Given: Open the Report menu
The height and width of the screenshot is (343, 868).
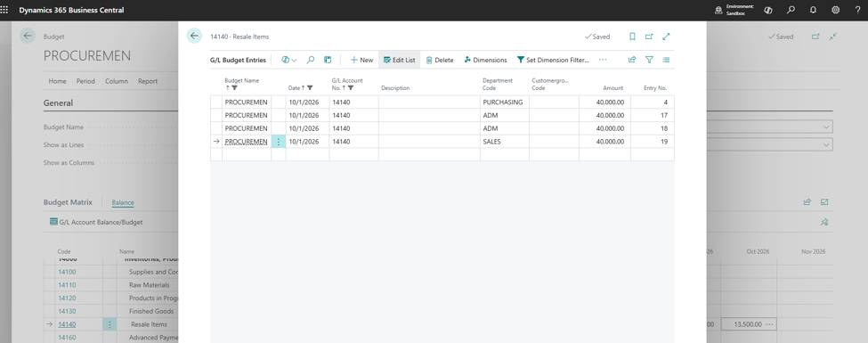Looking at the screenshot, I should click(148, 81).
